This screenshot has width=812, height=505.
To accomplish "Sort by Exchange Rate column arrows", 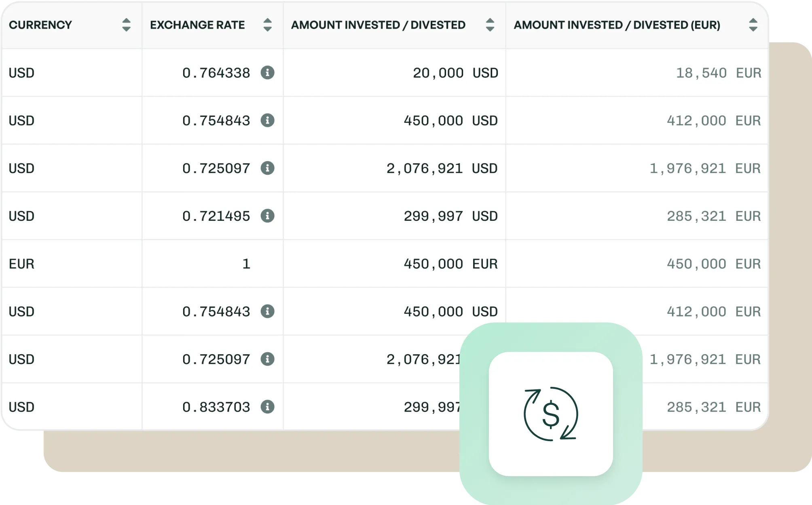I will 267,25.
